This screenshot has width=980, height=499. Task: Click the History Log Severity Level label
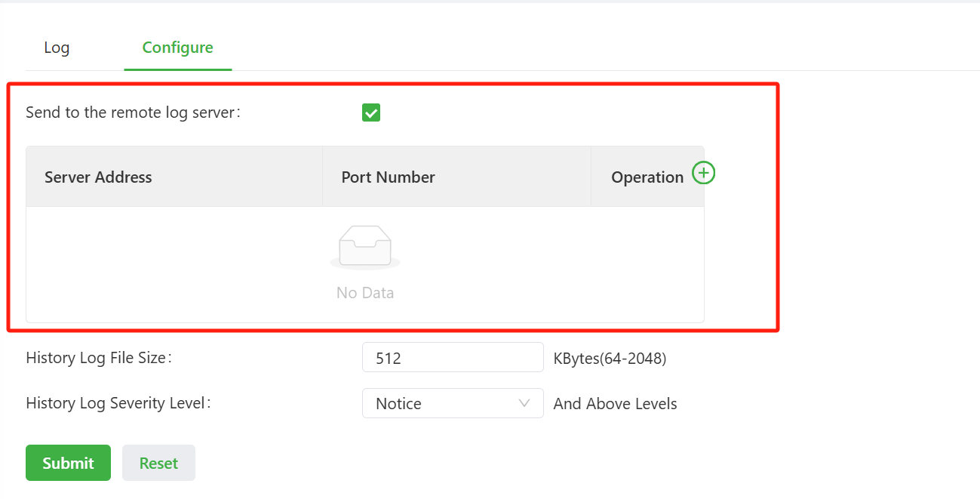pyautogui.click(x=118, y=403)
